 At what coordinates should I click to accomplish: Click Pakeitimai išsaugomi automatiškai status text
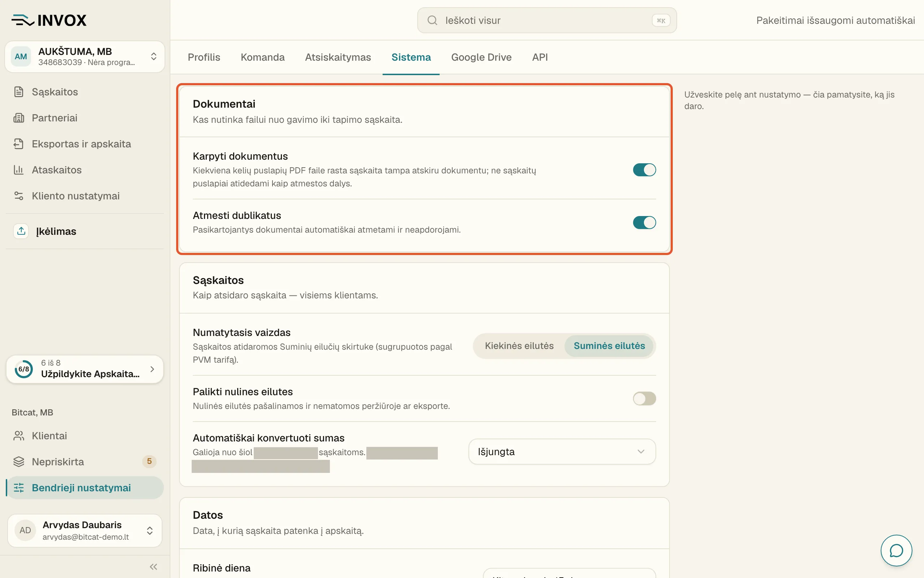point(836,20)
